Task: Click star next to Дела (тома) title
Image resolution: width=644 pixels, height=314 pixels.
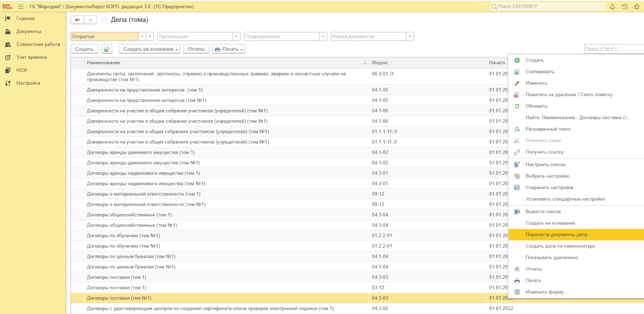Action: (x=105, y=20)
